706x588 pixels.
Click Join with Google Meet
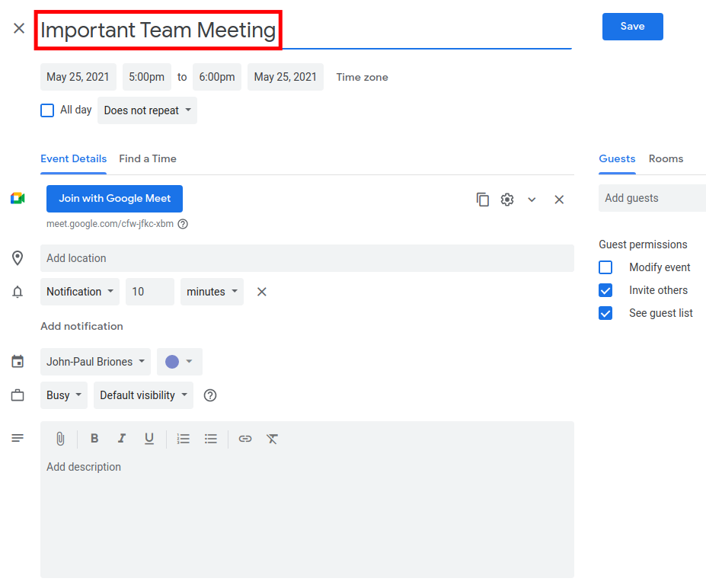(114, 199)
